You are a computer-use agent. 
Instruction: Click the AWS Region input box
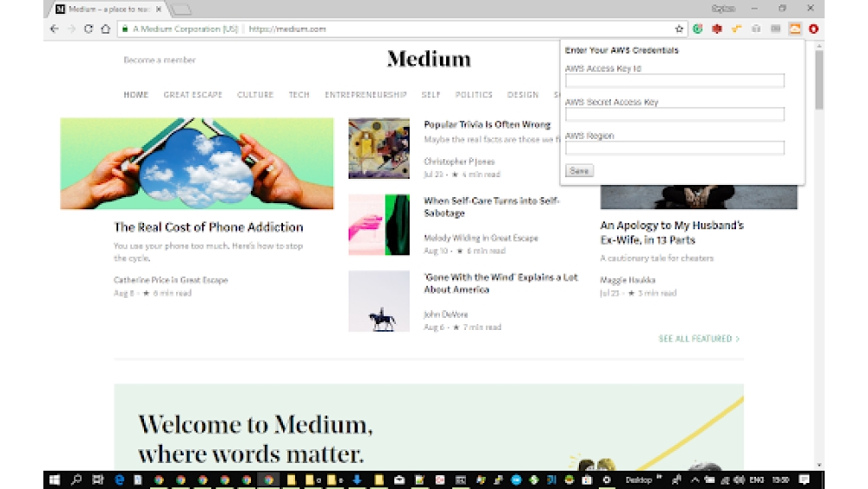674,148
